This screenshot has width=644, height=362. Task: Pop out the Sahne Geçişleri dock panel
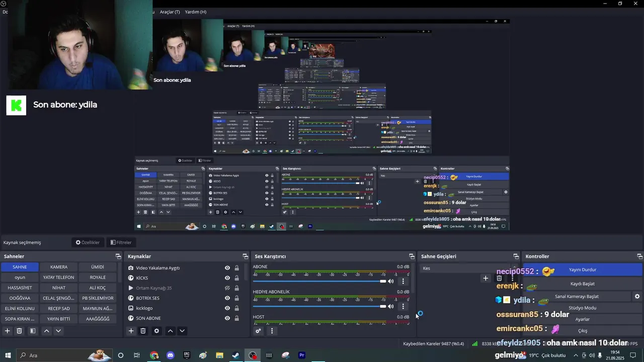point(516,256)
